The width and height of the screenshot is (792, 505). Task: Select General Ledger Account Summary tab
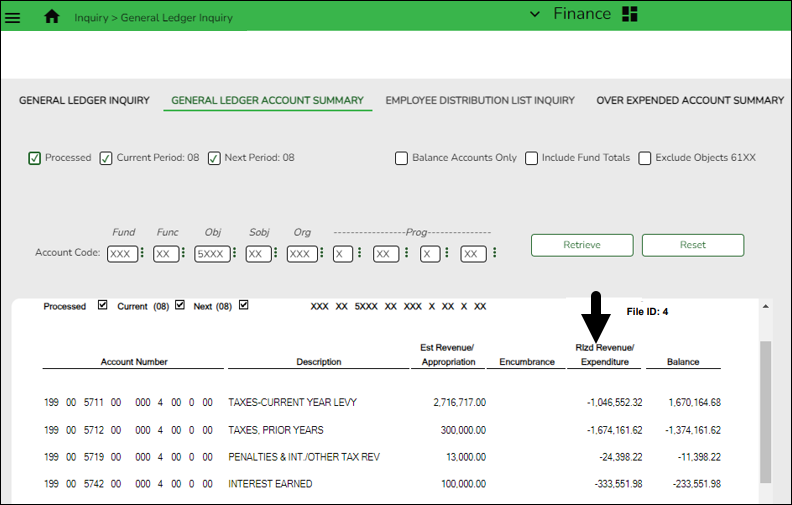coord(267,100)
